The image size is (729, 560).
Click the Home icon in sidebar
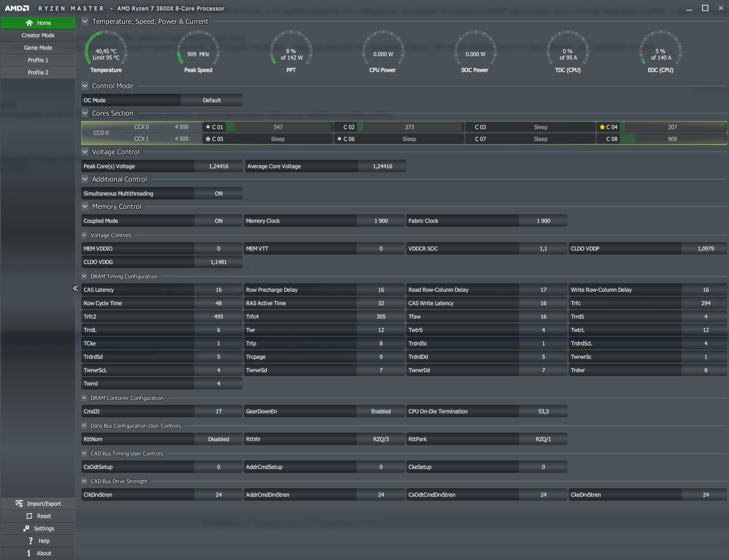point(29,23)
